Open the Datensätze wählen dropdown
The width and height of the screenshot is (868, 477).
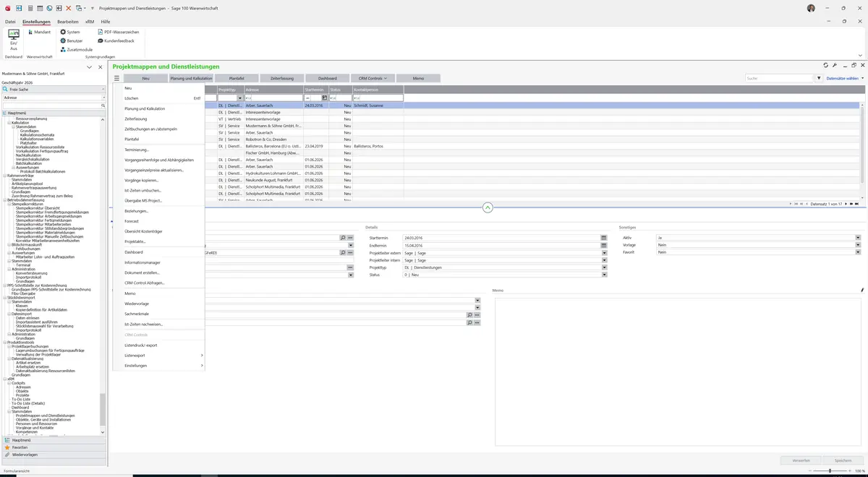pyautogui.click(x=845, y=78)
